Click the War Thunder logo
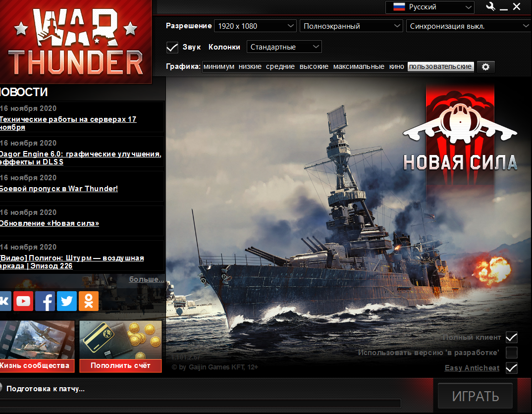The width and height of the screenshot is (532, 414). [x=76, y=41]
